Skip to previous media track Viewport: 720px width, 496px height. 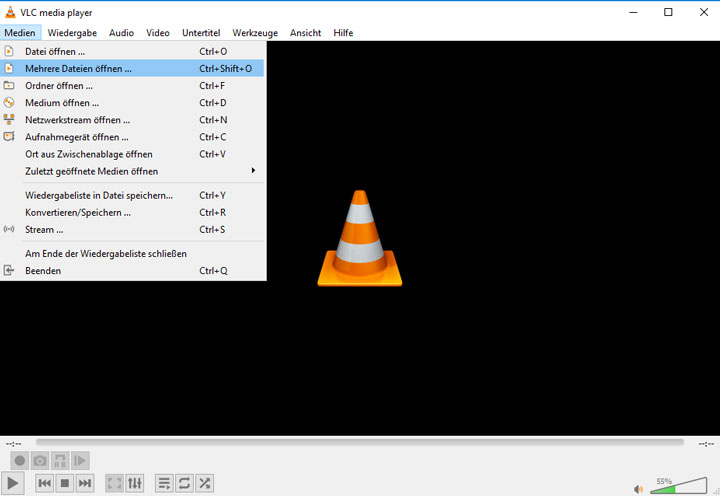click(45, 483)
